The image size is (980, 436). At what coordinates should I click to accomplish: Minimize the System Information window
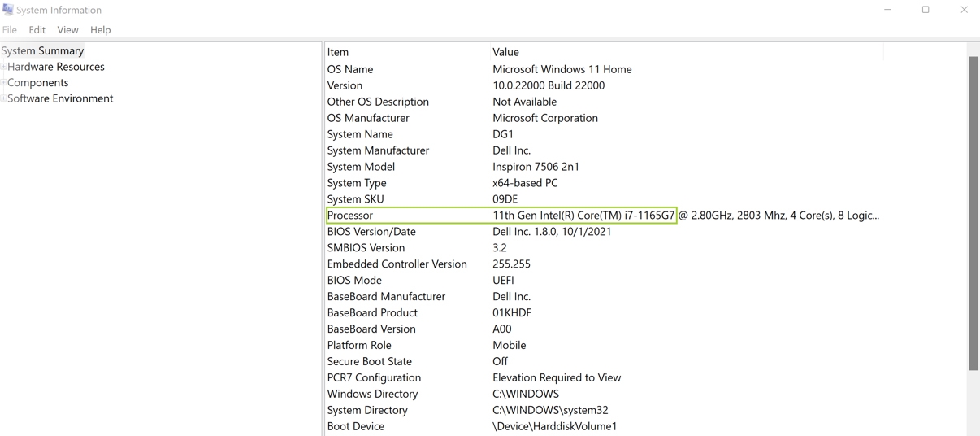[x=887, y=10]
